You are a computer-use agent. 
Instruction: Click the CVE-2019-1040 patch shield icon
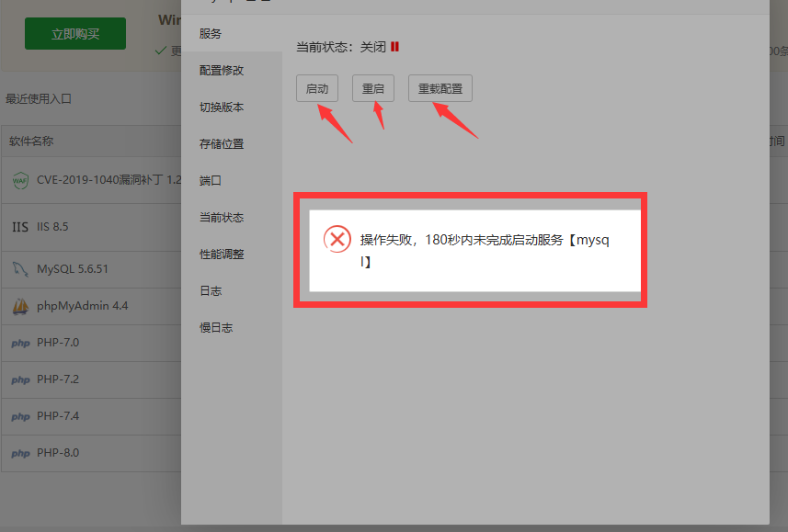(20, 180)
